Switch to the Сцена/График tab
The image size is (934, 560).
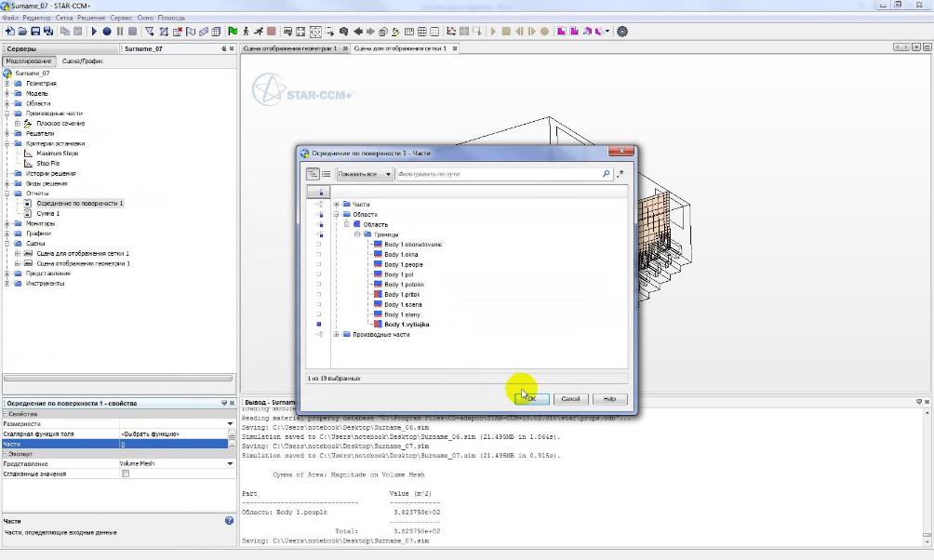click(82, 61)
